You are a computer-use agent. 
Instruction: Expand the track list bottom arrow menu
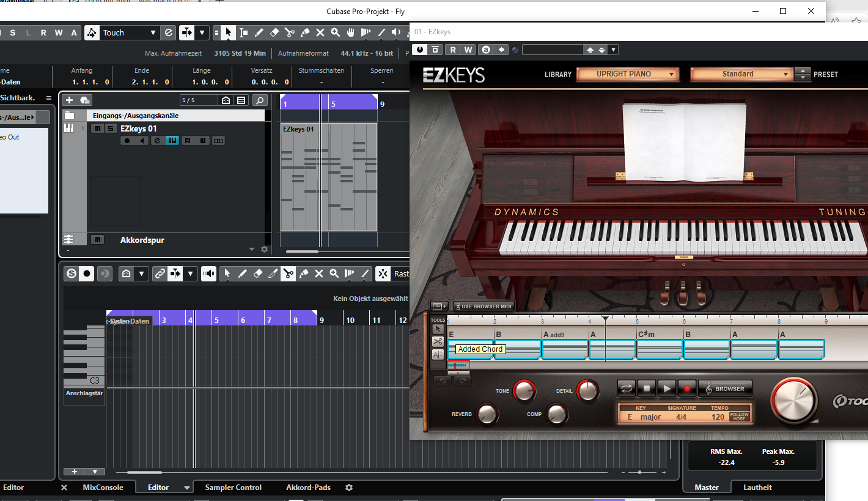252,249
